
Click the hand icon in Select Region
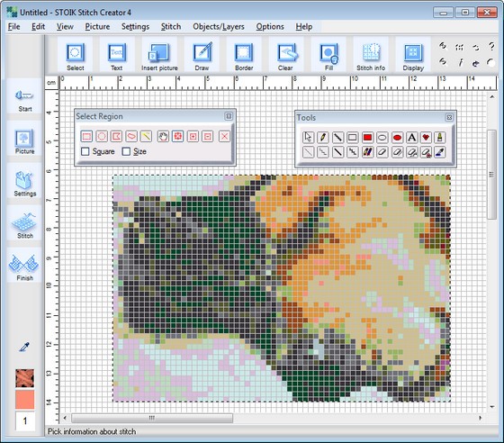tap(163, 136)
